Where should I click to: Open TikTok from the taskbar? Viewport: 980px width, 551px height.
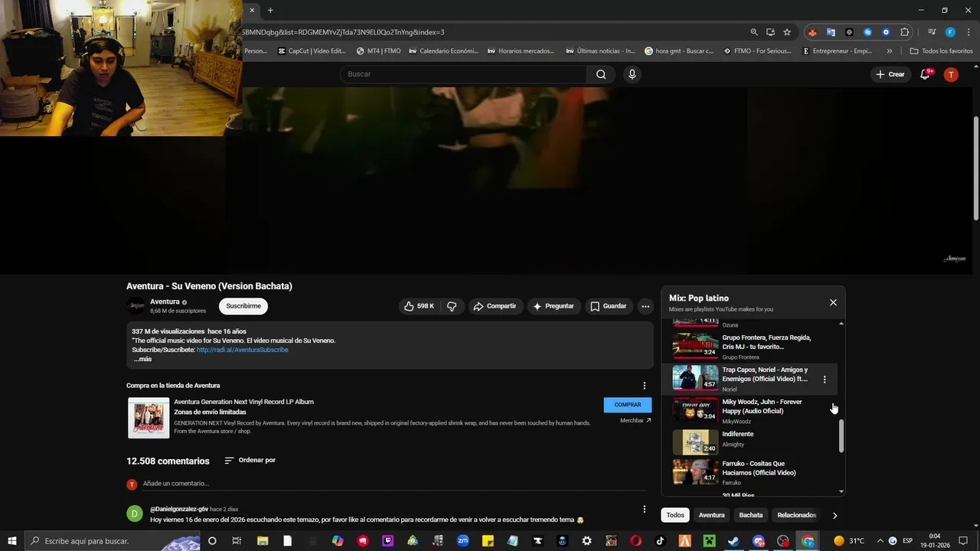pyautogui.click(x=660, y=541)
